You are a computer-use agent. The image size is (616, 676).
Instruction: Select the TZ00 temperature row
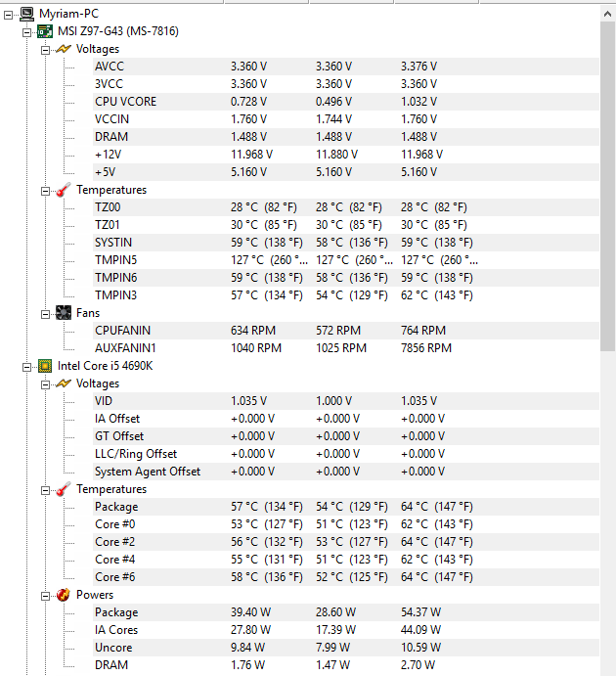tap(346, 207)
